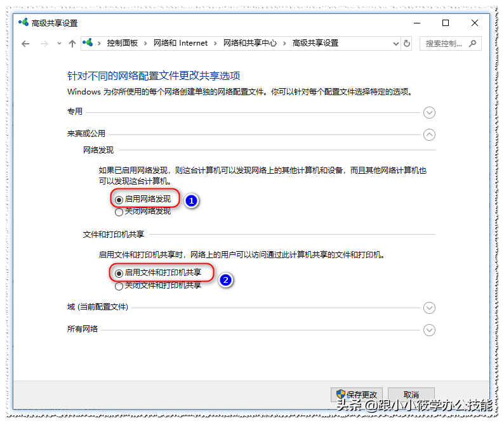Click the network icon in address bar
Viewport: 504px width, 423px height.
coord(88,42)
